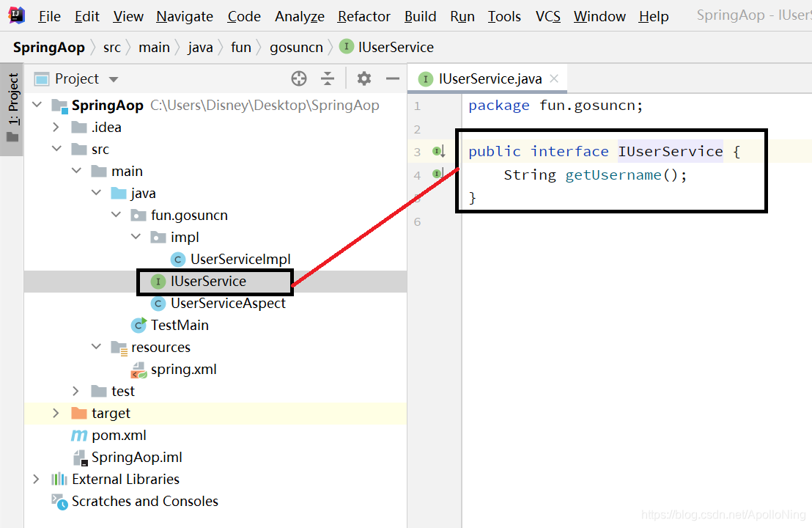Click the implemented-interface gutter icon on line 3
This screenshot has width=812, height=528.
(439, 151)
